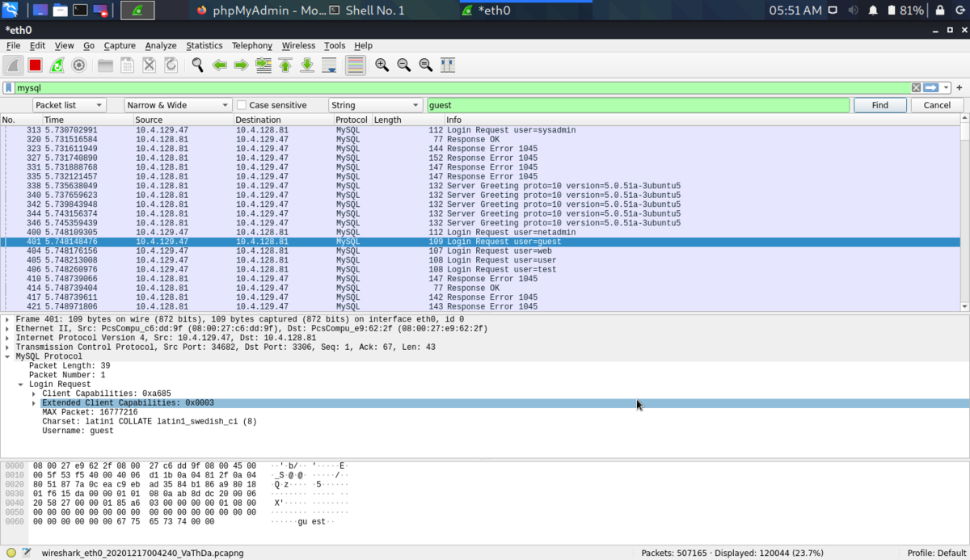Click the notifications bell in the panel
The image size is (970, 560).
click(873, 11)
